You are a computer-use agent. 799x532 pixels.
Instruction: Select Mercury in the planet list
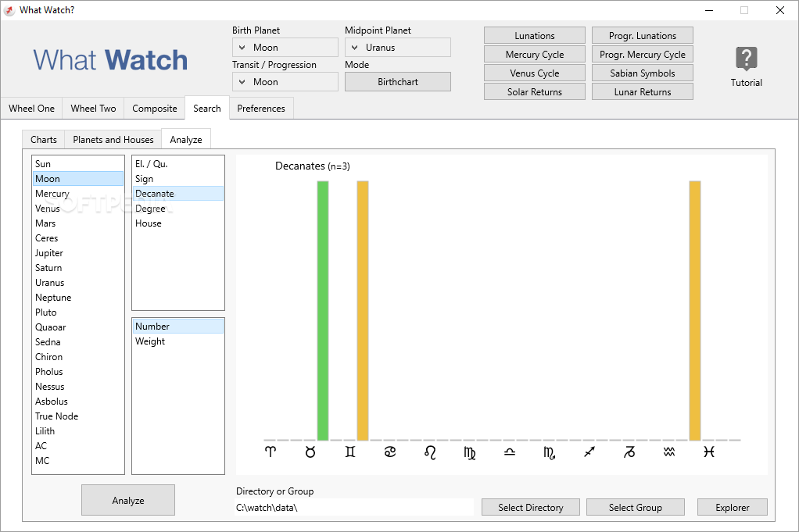click(x=78, y=194)
